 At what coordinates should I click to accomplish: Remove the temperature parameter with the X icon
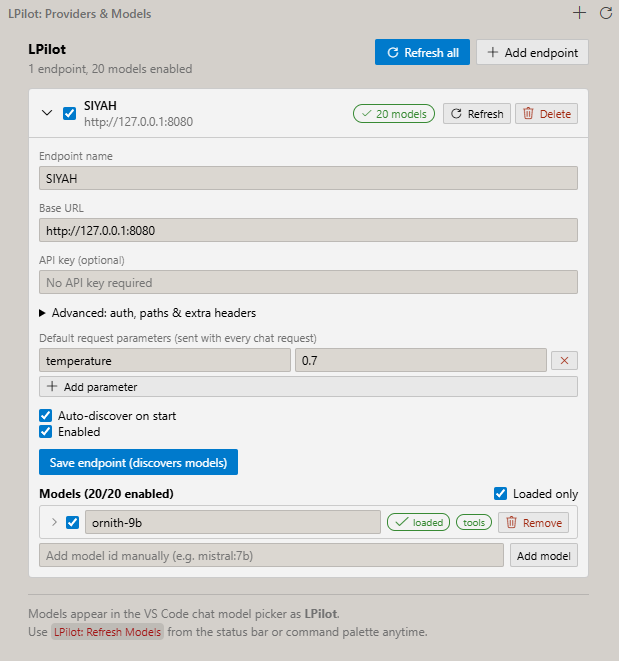pos(564,360)
